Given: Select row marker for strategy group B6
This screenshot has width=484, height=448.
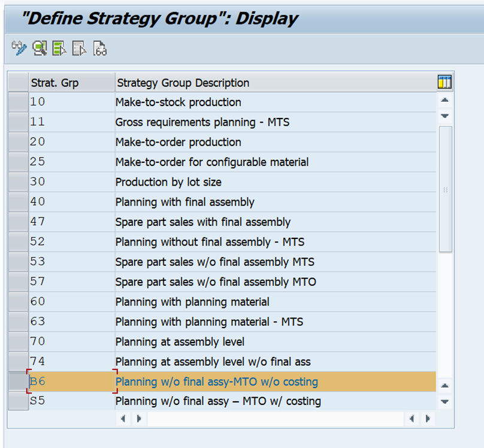Looking at the screenshot, I should (x=18, y=382).
